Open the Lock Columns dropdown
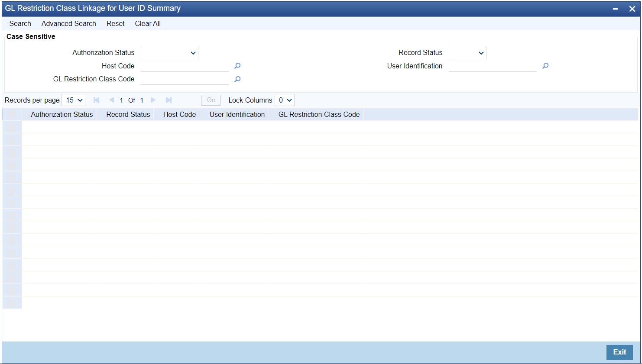The image size is (642, 364). coord(285,100)
